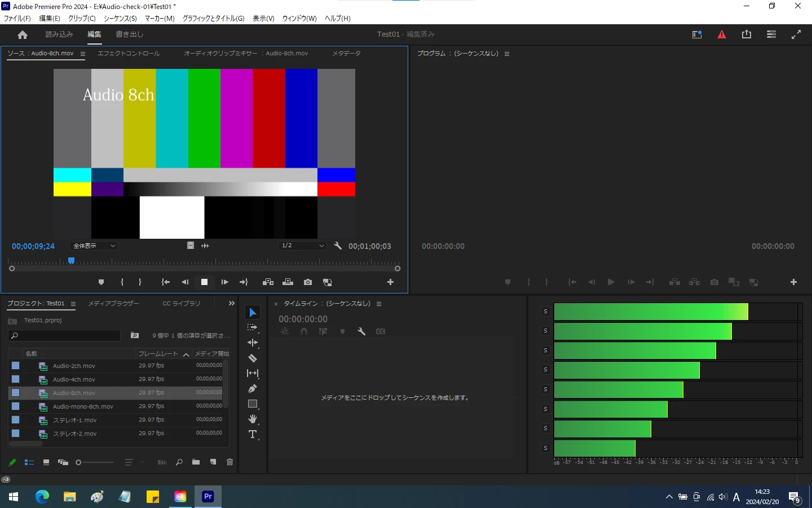Open Source monitor settings wrench
Viewport: 812px width, 508px height.
click(x=338, y=246)
